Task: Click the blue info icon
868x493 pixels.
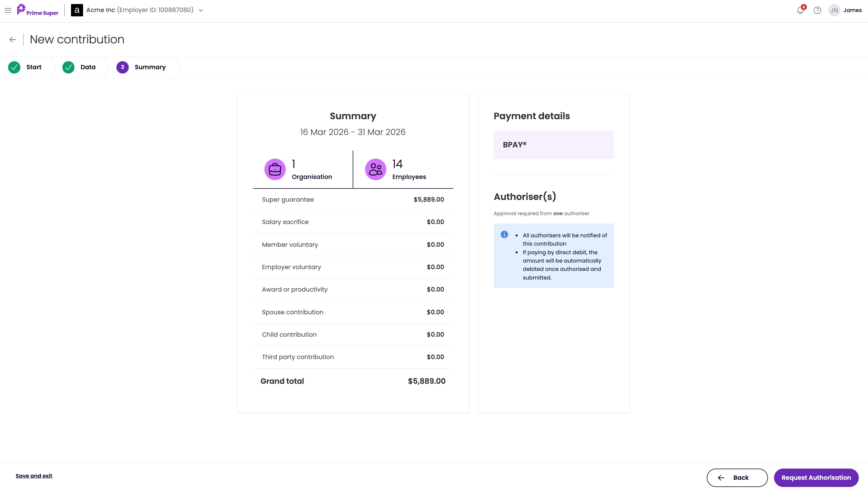Action: tap(504, 234)
